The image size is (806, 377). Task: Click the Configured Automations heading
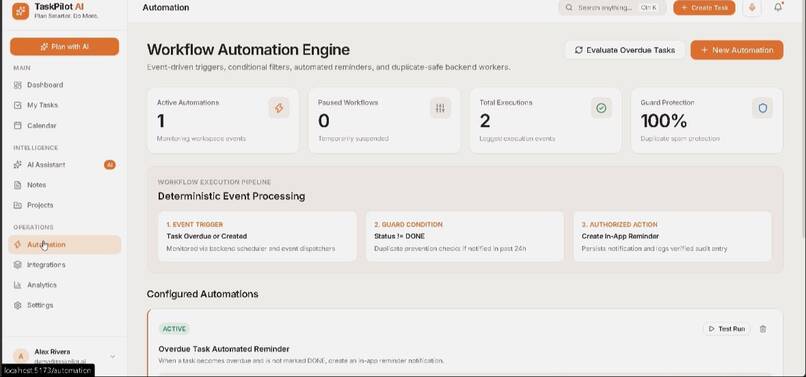point(203,294)
